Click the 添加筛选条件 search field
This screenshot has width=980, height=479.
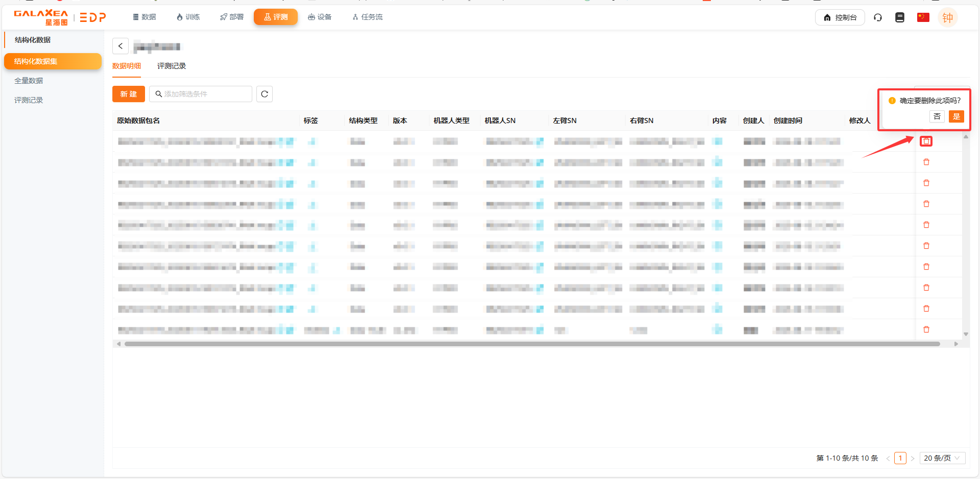[204, 94]
